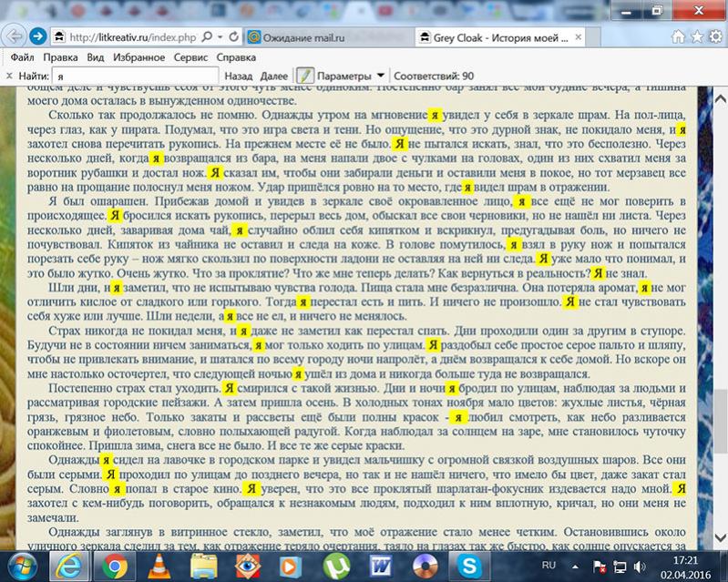This screenshot has height=582, width=728.
Task: Toggle highlight all matches pencil button
Action: [x=305, y=76]
